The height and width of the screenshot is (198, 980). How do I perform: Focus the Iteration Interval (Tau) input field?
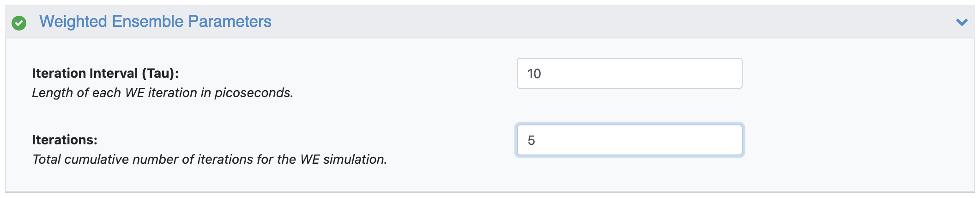pyautogui.click(x=629, y=74)
